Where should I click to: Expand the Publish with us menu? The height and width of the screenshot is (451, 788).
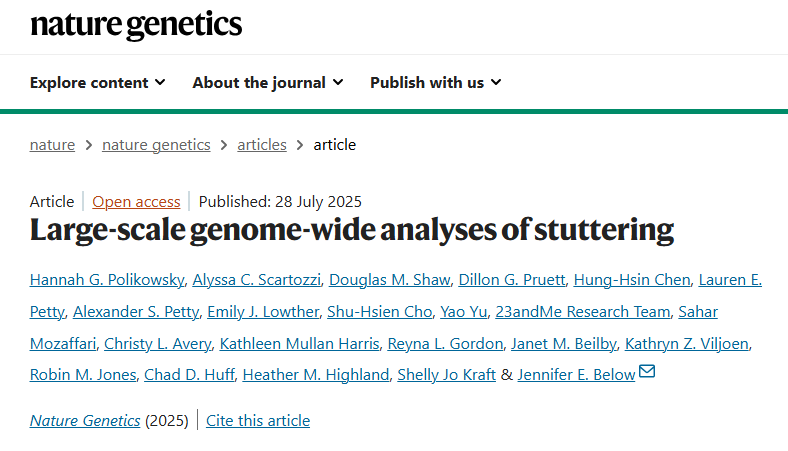tap(436, 82)
